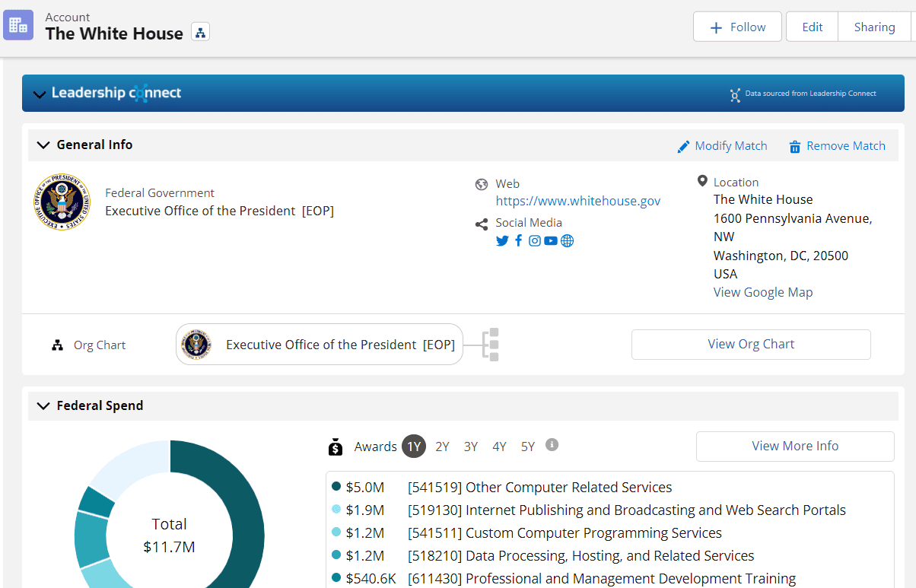Screen dimensions: 916x588
Task: Click the org chart tree icon beside EOP
Action: point(492,345)
